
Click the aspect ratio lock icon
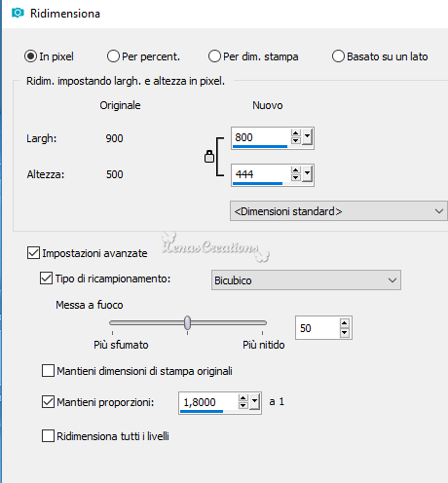coord(209,157)
